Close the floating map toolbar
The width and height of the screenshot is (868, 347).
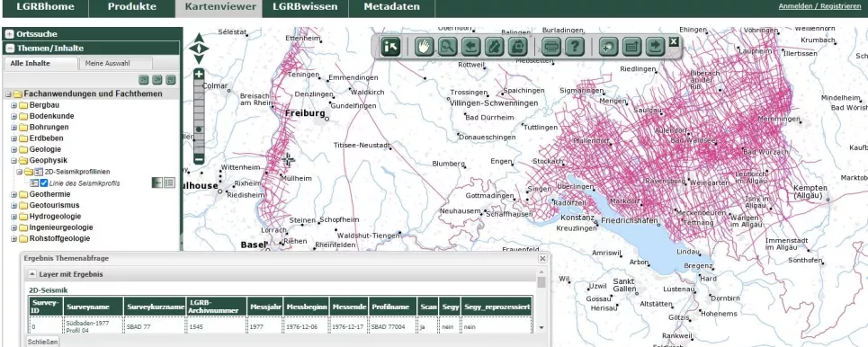click(673, 41)
